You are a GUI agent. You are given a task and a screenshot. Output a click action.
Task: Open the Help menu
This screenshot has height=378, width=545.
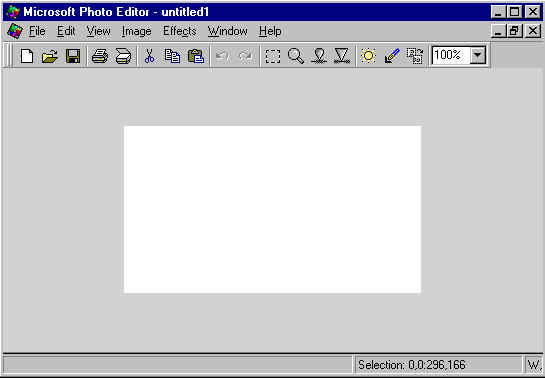click(270, 31)
